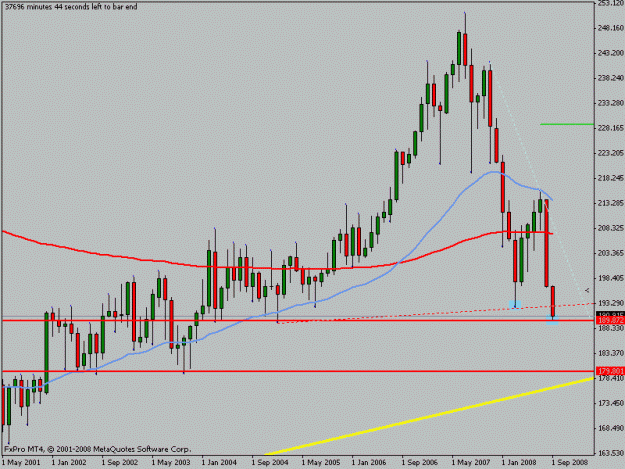Viewport: 625px width, 469px height.
Task: Click the small left-pointing arrow marker near the price axis
Action: [x=587, y=290]
